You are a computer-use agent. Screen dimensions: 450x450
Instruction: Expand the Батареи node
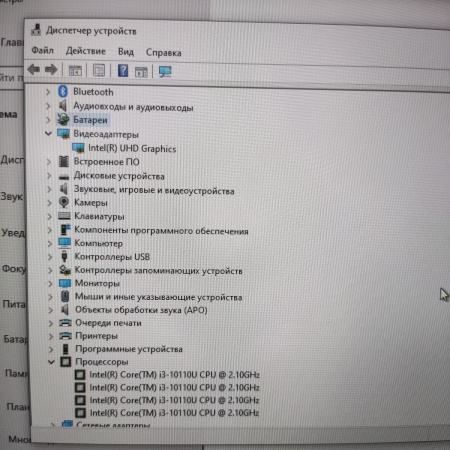coord(49,120)
